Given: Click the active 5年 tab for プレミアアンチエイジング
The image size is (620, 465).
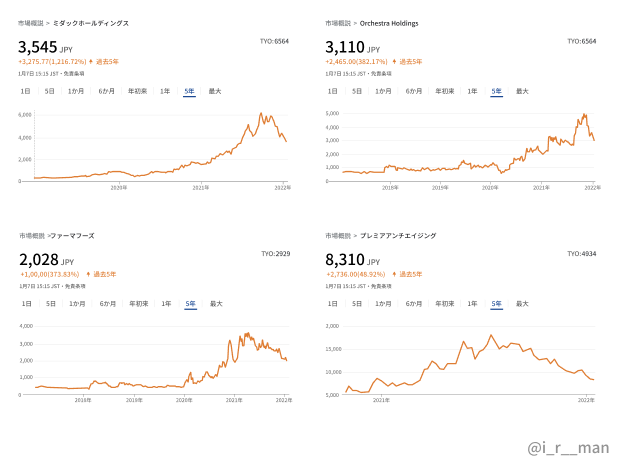Looking at the screenshot, I should coord(496,303).
